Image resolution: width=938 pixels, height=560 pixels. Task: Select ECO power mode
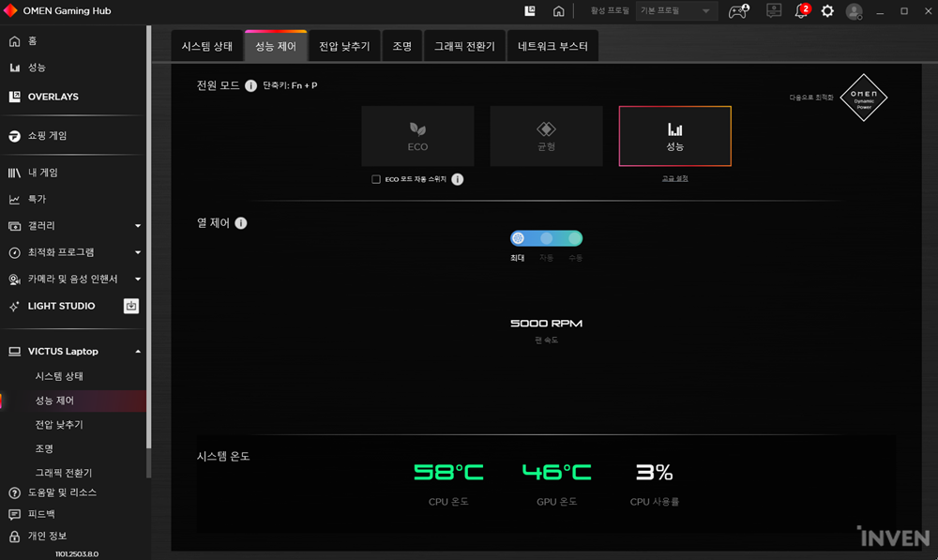(x=417, y=136)
